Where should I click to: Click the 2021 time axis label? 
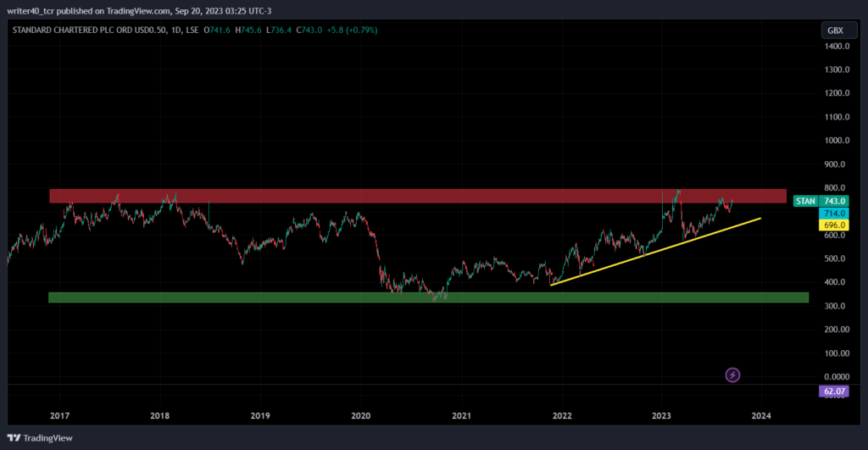click(x=462, y=416)
